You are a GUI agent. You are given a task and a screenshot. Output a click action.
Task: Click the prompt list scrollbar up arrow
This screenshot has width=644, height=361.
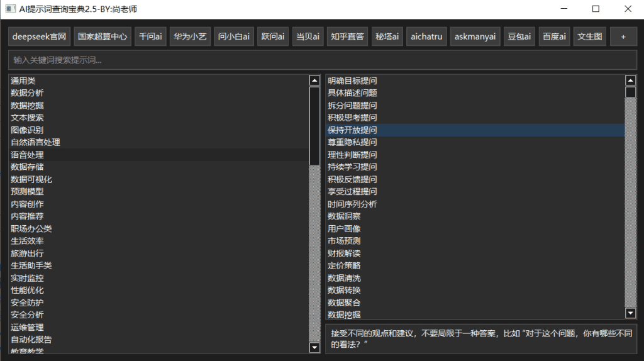tap(631, 81)
